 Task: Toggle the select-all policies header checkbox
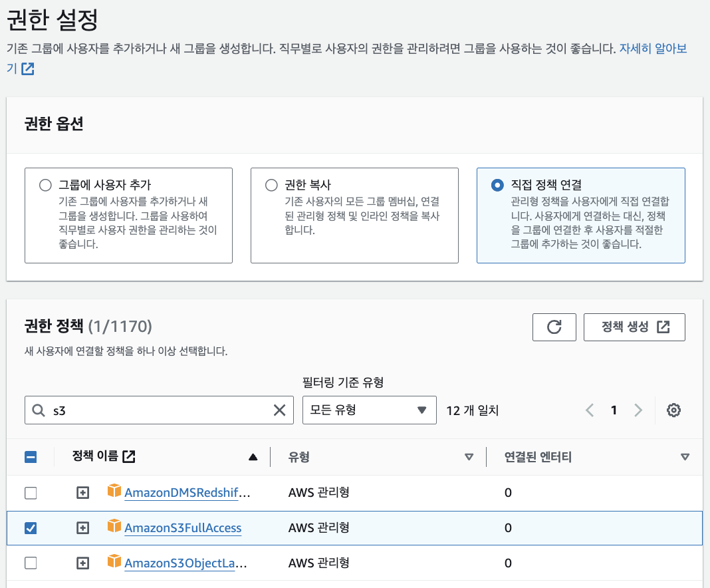(31, 457)
